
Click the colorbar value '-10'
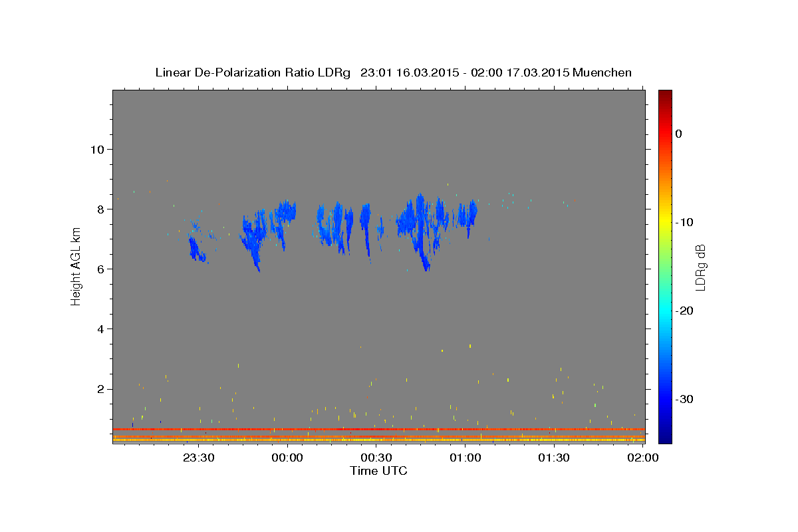pos(685,222)
